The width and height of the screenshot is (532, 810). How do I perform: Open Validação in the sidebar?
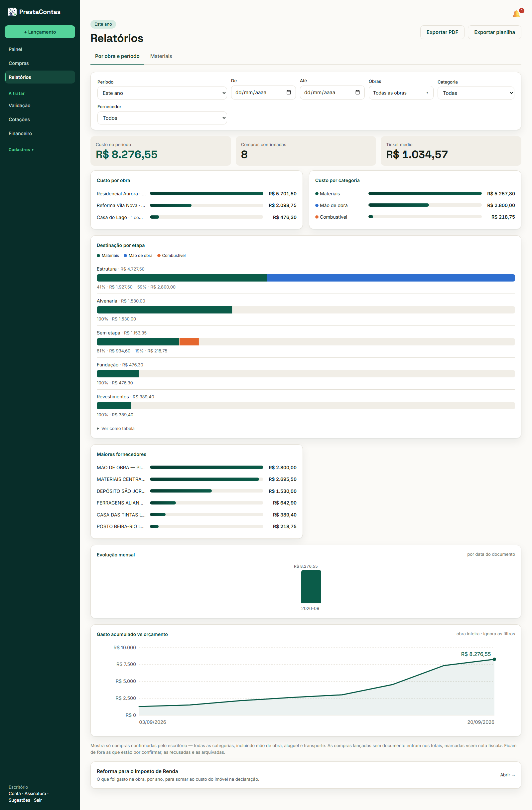coord(40,105)
